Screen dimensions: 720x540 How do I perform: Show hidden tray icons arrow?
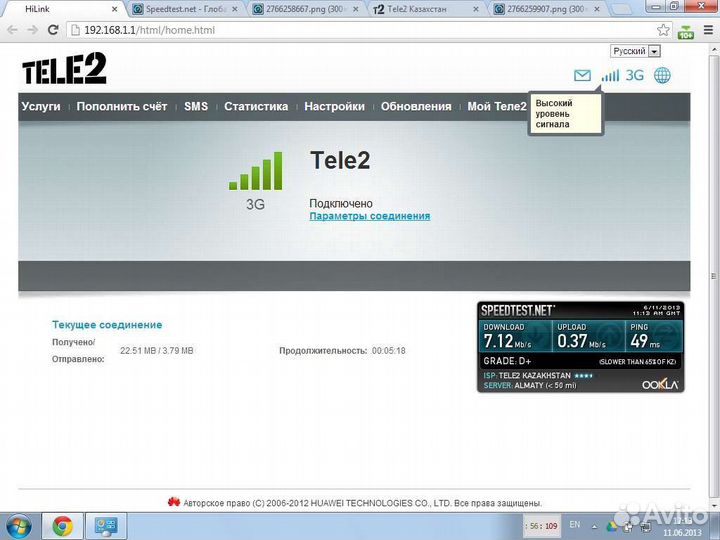tap(594, 526)
